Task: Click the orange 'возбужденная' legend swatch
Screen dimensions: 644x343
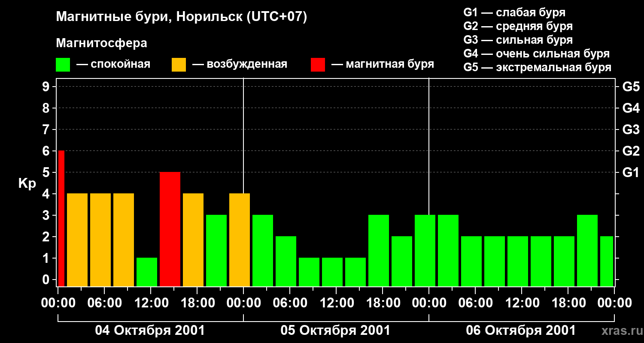Action: (179, 65)
